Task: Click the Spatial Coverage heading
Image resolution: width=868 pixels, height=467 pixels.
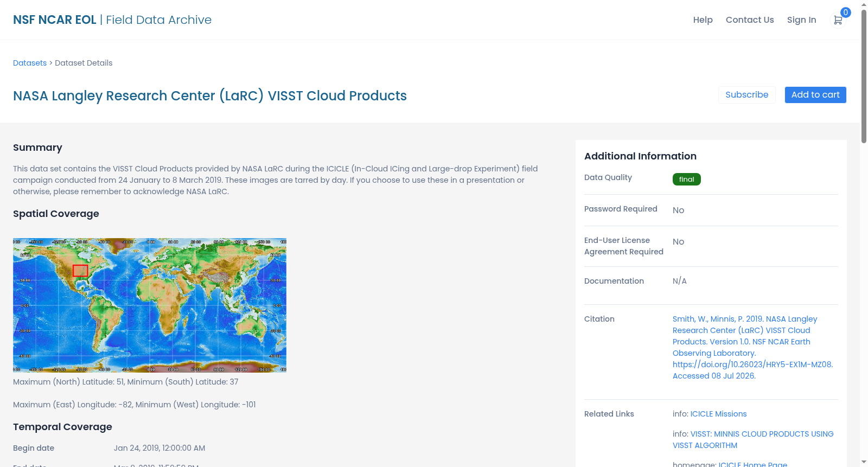Action: [x=56, y=214]
